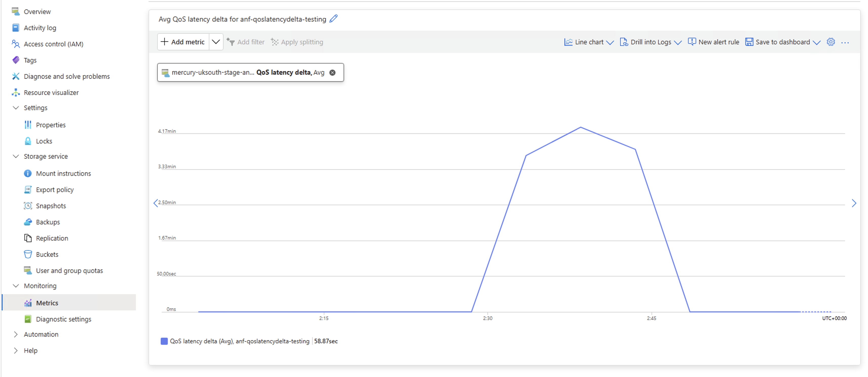The height and width of the screenshot is (377, 868).
Task: Expand the Add metric dropdown arrow
Action: point(216,42)
